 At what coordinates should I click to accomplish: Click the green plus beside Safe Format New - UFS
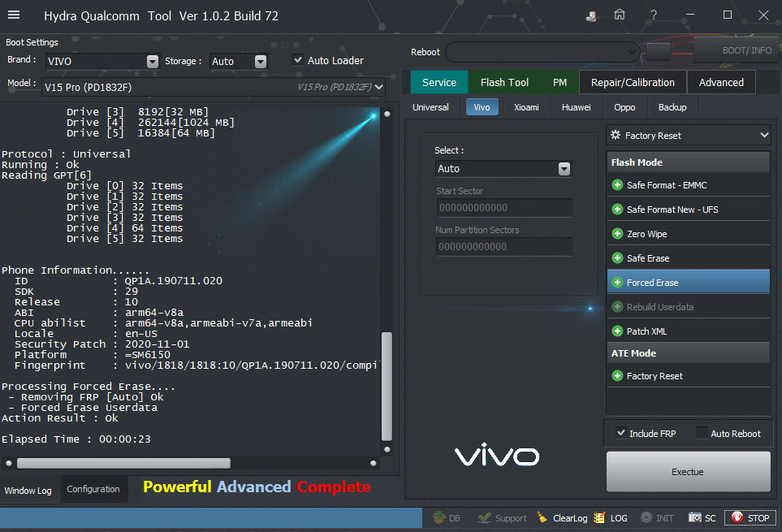(x=617, y=210)
